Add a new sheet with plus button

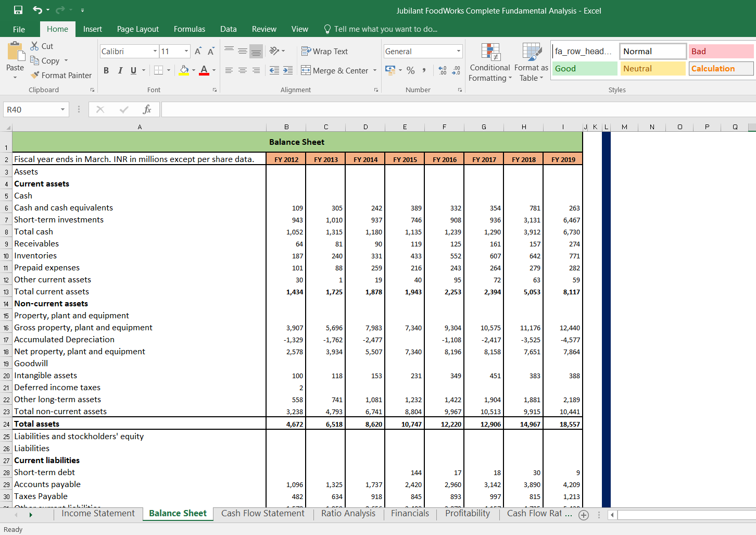(x=584, y=515)
